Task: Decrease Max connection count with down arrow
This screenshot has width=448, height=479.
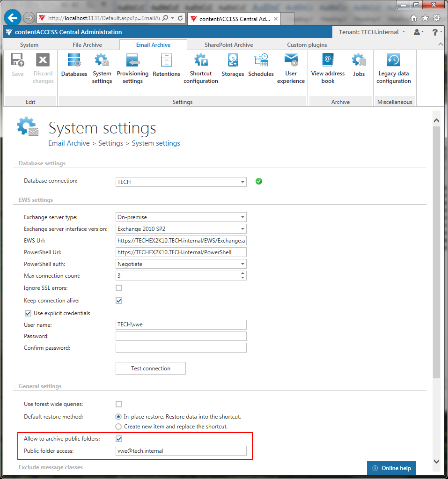Action: coord(242,278)
